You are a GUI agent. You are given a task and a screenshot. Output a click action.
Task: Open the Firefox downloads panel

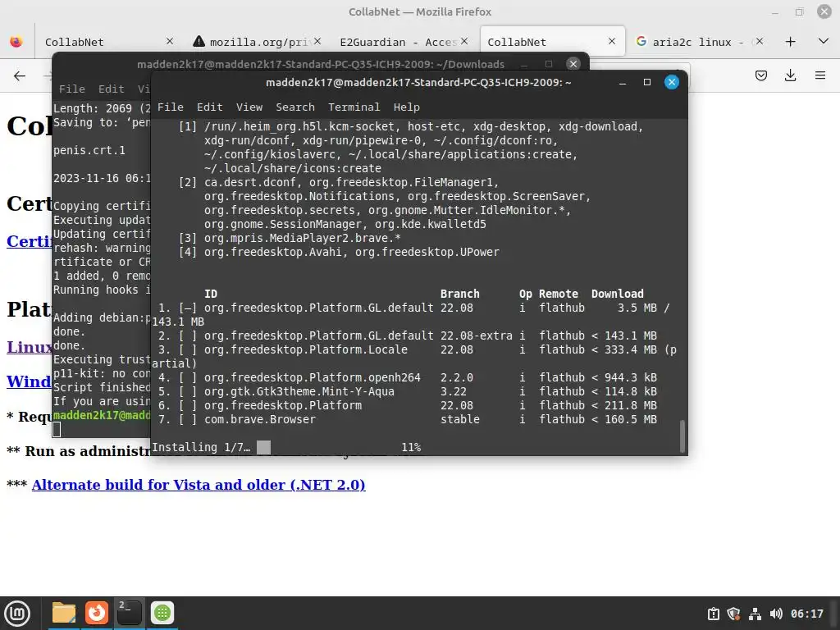[x=790, y=75]
